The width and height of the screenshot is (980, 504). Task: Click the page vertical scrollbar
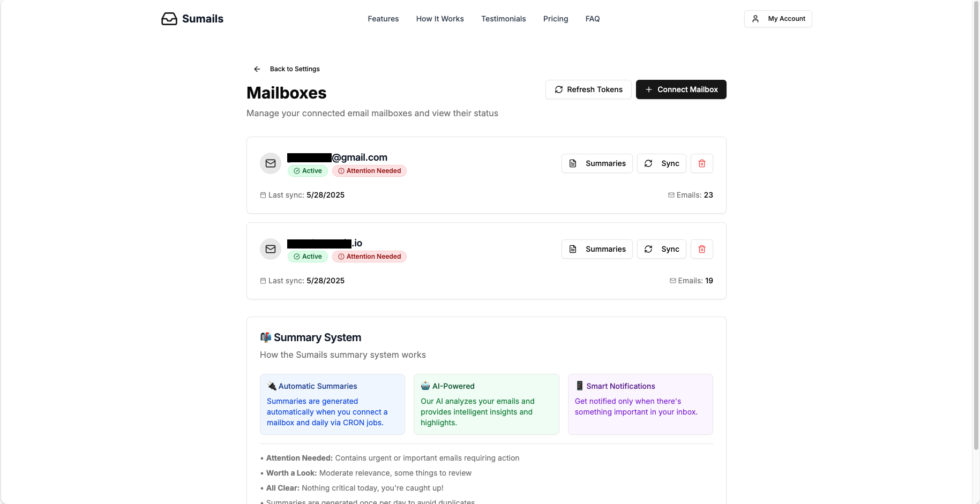(976, 225)
